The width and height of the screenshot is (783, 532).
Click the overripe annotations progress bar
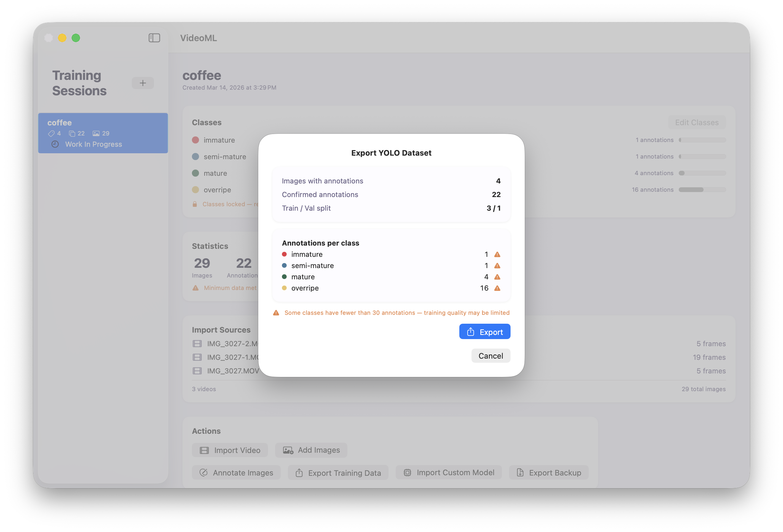point(702,190)
